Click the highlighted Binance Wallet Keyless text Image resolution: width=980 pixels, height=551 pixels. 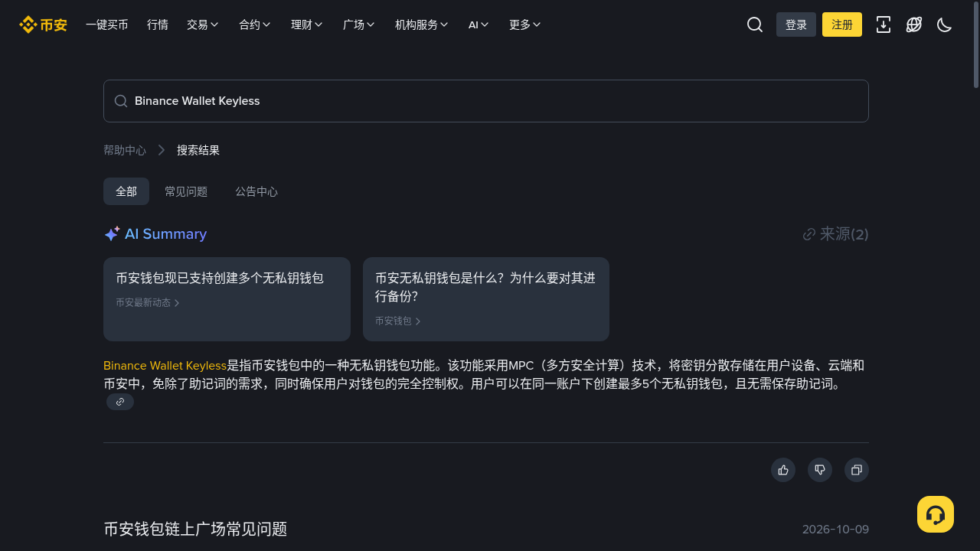(165, 365)
